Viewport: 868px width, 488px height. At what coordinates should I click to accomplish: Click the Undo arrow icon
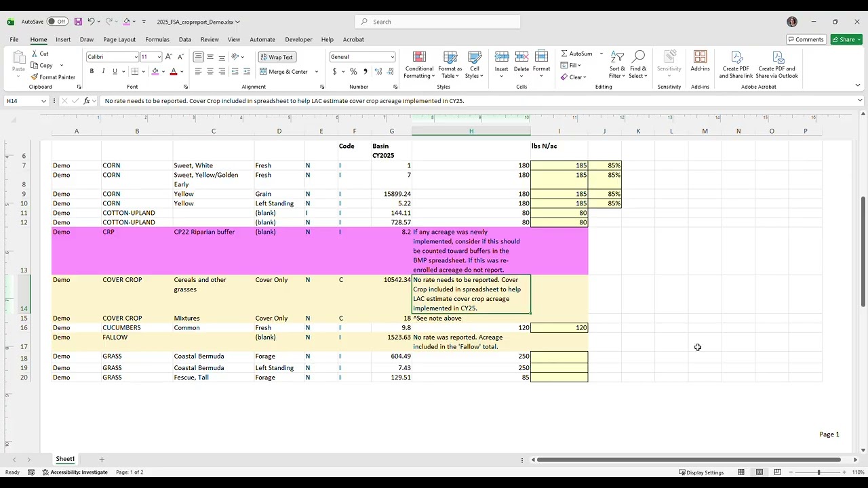coord(92,22)
